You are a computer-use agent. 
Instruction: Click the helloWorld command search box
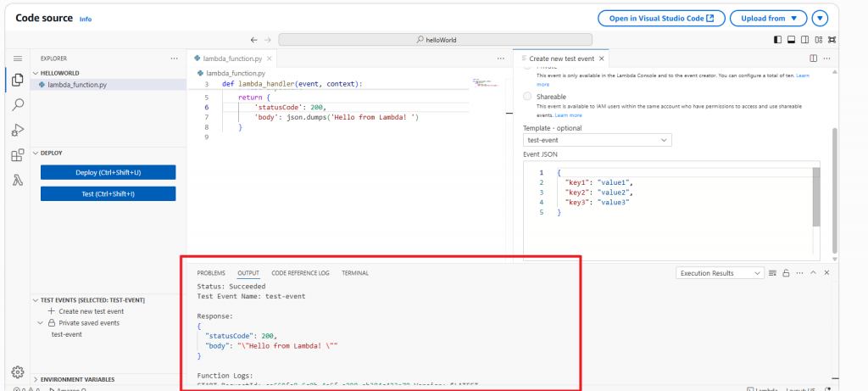(x=435, y=40)
